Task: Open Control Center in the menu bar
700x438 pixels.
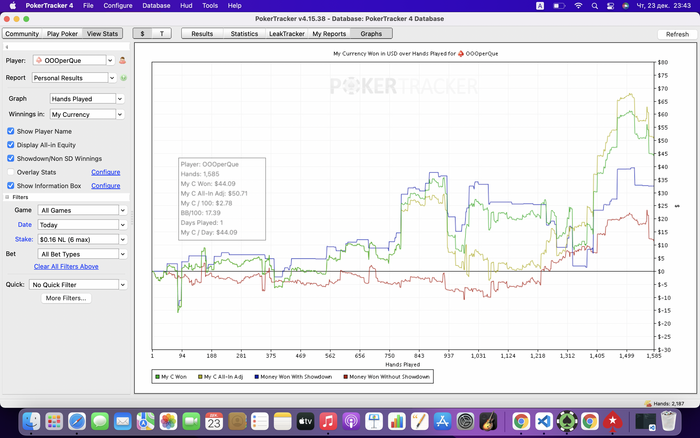Action: pos(610,6)
